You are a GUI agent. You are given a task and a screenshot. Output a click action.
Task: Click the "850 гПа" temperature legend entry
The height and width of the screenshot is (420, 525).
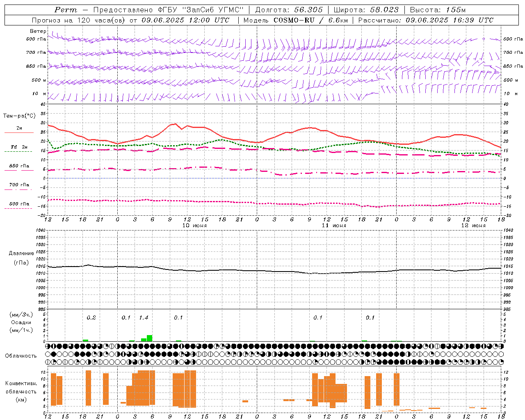pyautogui.click(x=19, y=166)
